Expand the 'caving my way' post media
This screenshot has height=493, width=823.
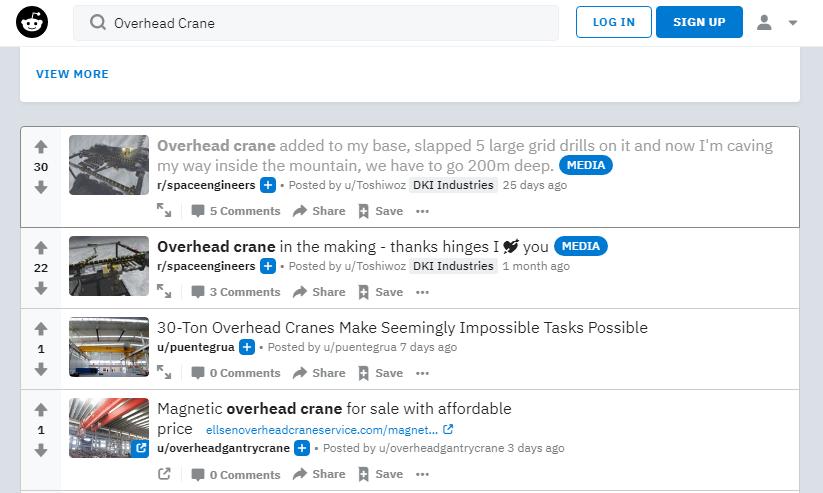(x=164, y=211)
